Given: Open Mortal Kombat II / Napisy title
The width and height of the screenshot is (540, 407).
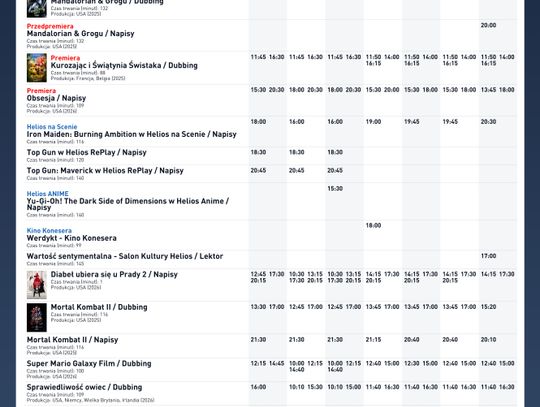Looking at the screenshot, I should [x=72, y=340].
